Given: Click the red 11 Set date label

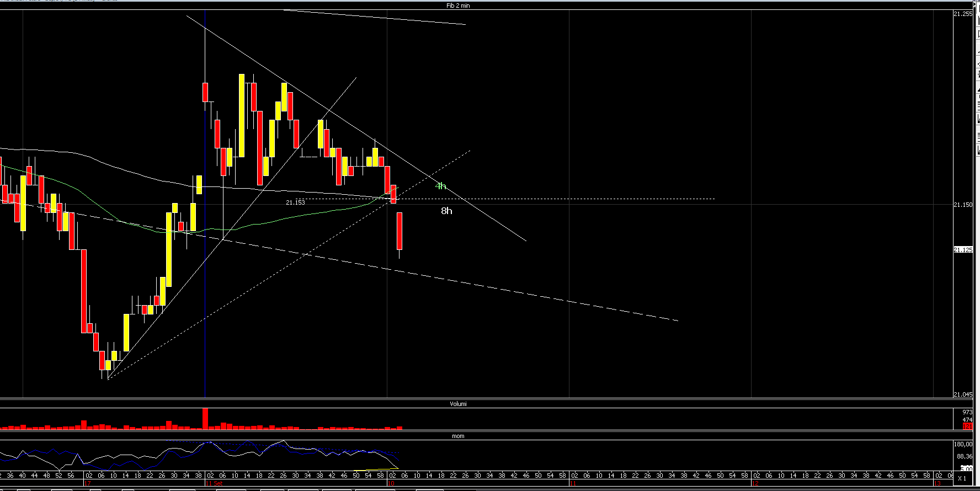Looking at the screenshot, I should coord(214,483).
